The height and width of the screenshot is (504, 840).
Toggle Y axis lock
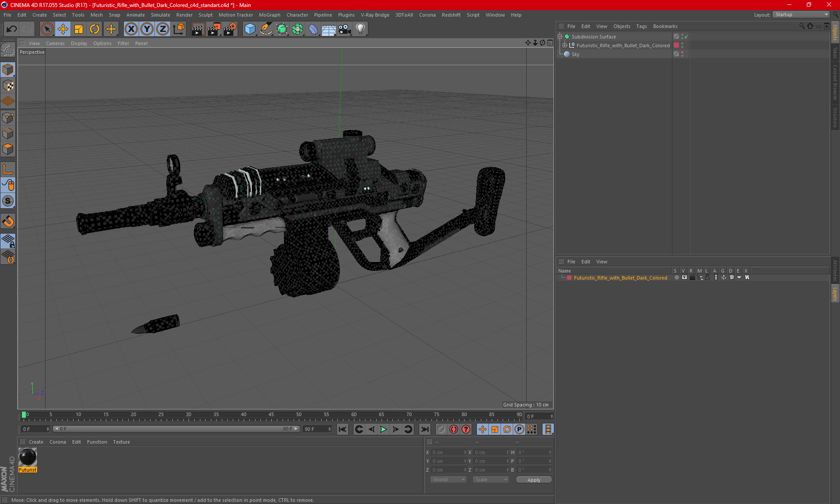(147, 29)
